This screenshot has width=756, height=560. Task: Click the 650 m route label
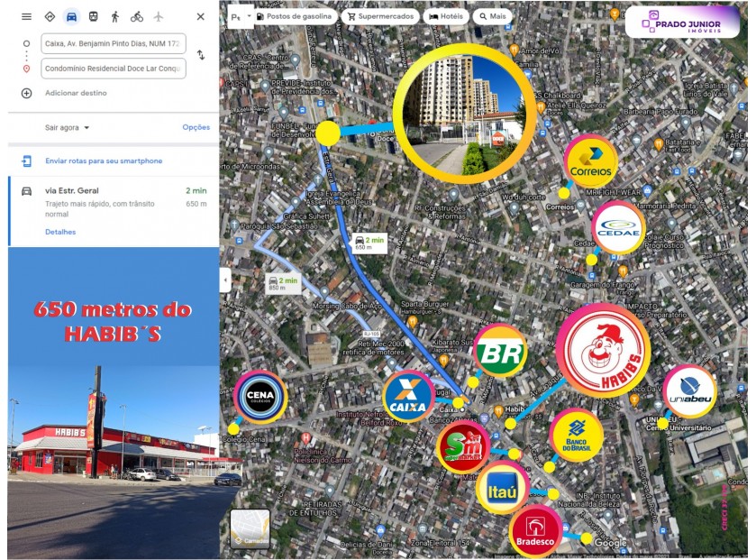(369, 243)
